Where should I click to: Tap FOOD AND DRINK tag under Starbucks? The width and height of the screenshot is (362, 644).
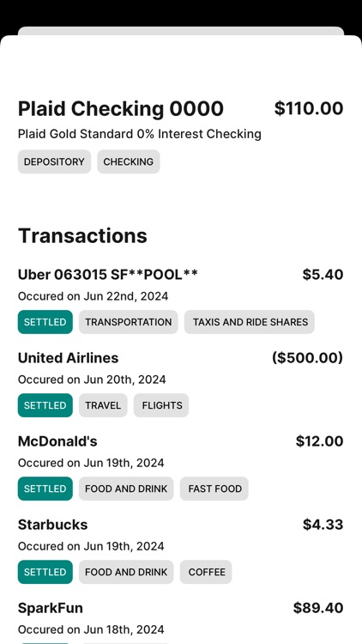coord(126,572)
